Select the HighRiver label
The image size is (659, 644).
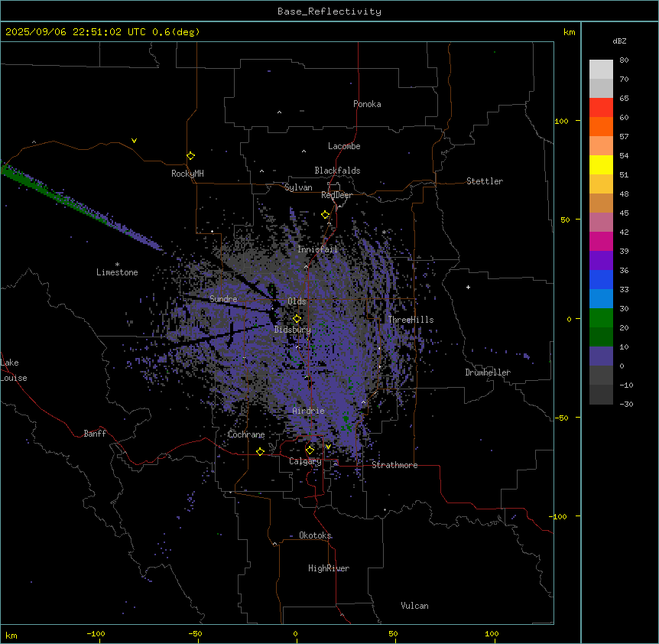point(329,568)
